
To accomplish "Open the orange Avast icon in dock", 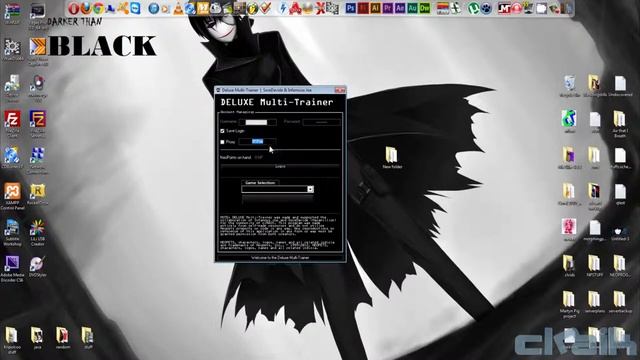I will coord(122,8).
